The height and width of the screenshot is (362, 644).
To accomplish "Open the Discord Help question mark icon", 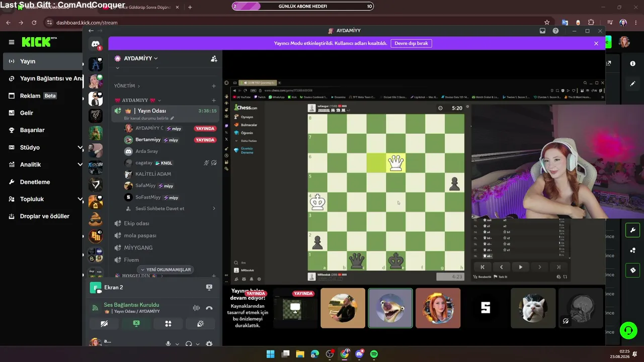I will [555, 31].
